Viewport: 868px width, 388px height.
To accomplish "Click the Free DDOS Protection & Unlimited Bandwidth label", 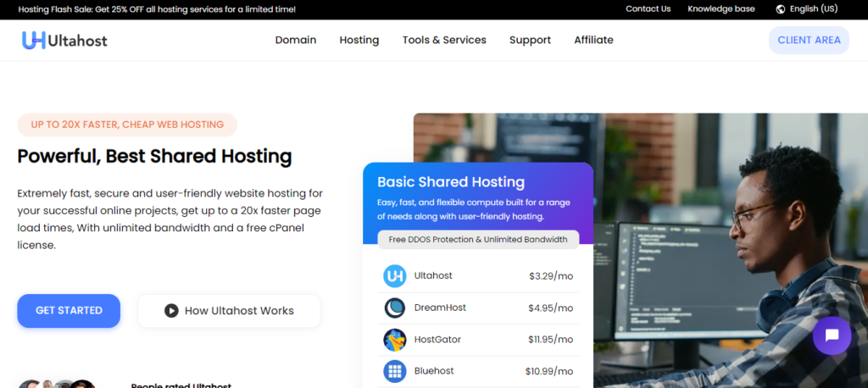I will pyautogui.click(x=478, y=240).
